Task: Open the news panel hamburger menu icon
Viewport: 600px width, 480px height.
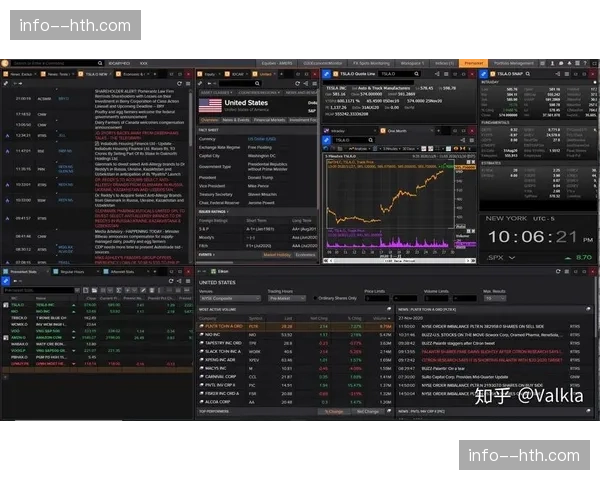Action: pos(186,85)
